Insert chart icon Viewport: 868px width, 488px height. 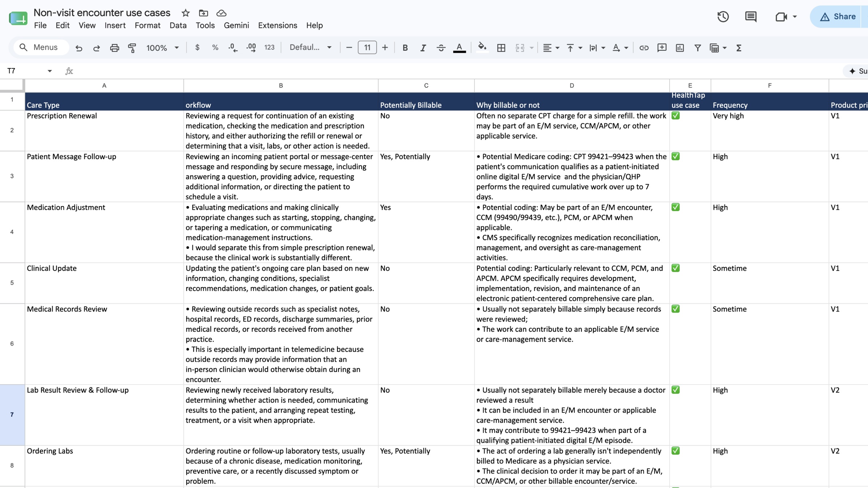pos(680,48)
